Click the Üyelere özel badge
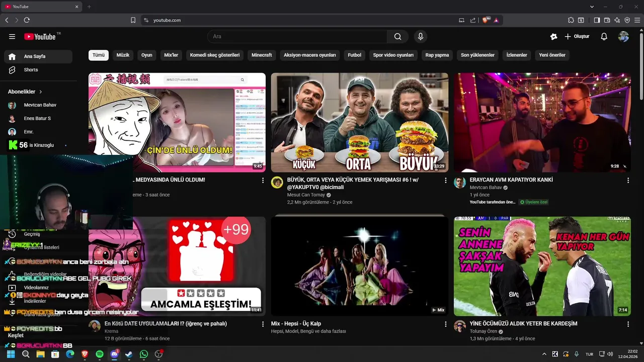 [x=534, y=202]
